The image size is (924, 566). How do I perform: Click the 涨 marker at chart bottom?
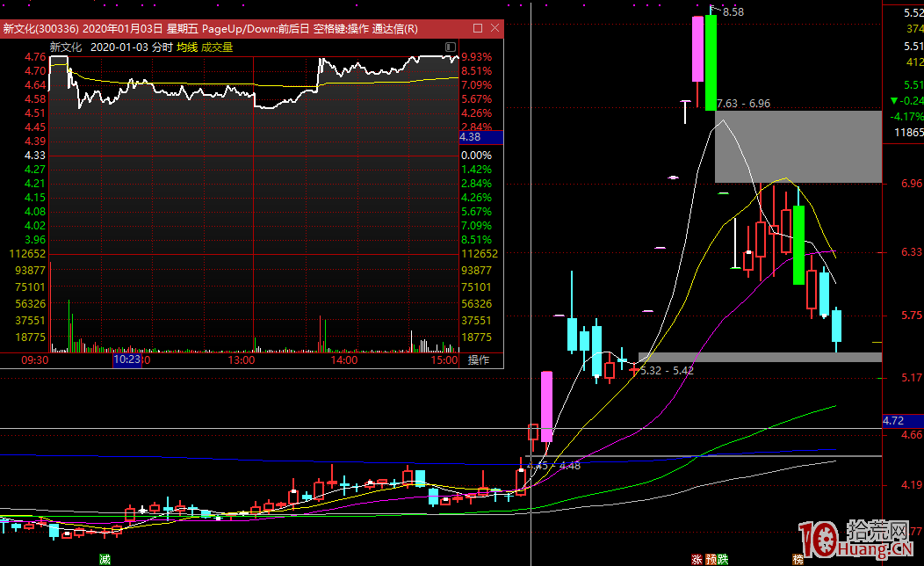point(697,559)
